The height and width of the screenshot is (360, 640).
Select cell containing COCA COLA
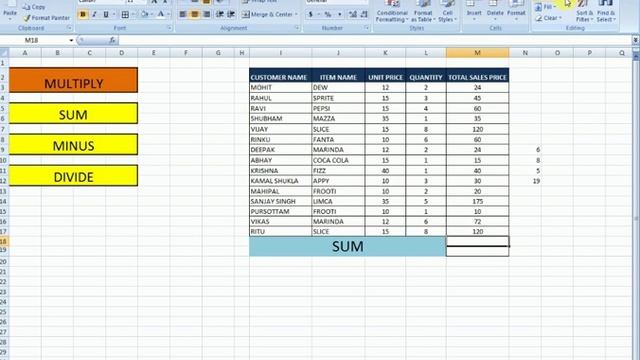click(x=338, y=160)
